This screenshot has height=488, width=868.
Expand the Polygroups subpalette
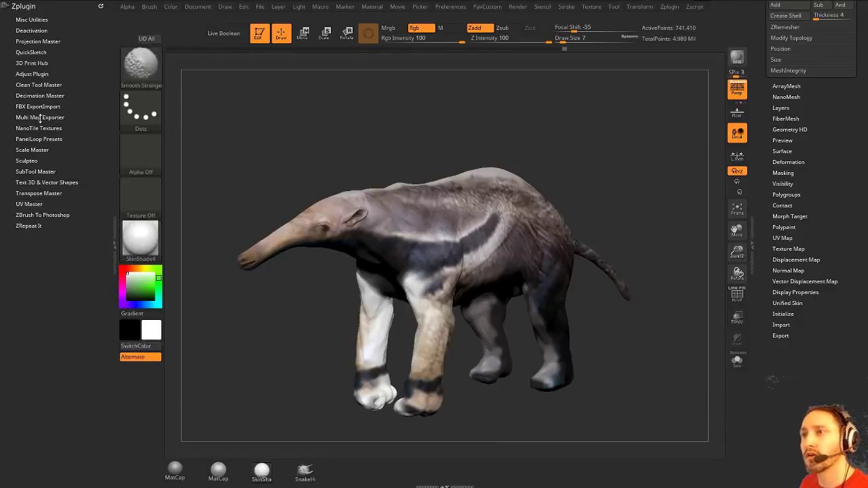tap(786, 195)
